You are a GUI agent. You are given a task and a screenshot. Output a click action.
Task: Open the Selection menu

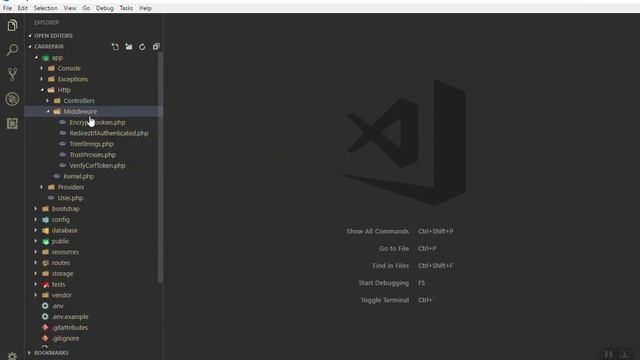[45, 8]
